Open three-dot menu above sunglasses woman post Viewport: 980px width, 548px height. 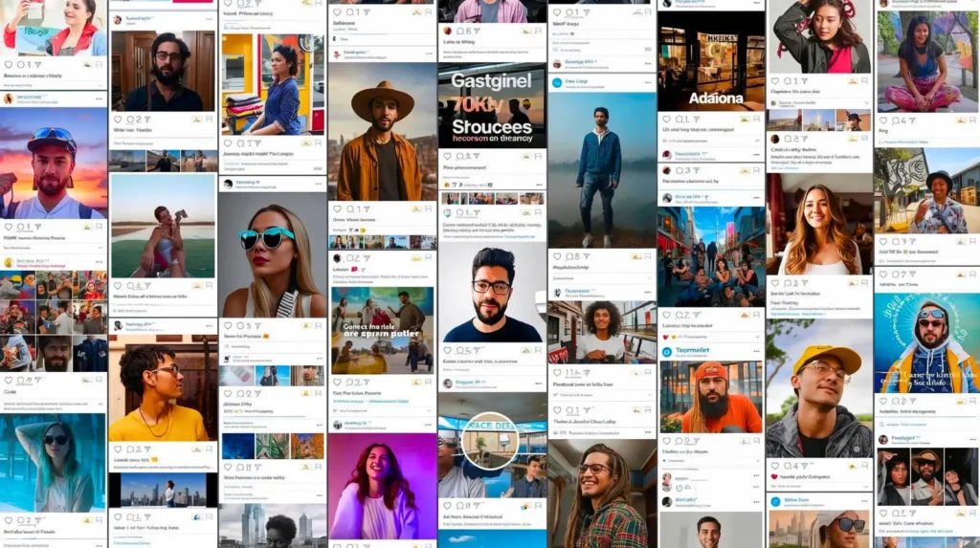(x=316, y=182)
